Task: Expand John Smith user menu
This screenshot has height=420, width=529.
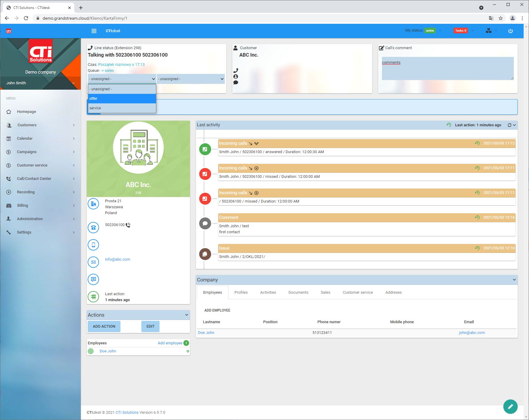Action: [73, 83]
